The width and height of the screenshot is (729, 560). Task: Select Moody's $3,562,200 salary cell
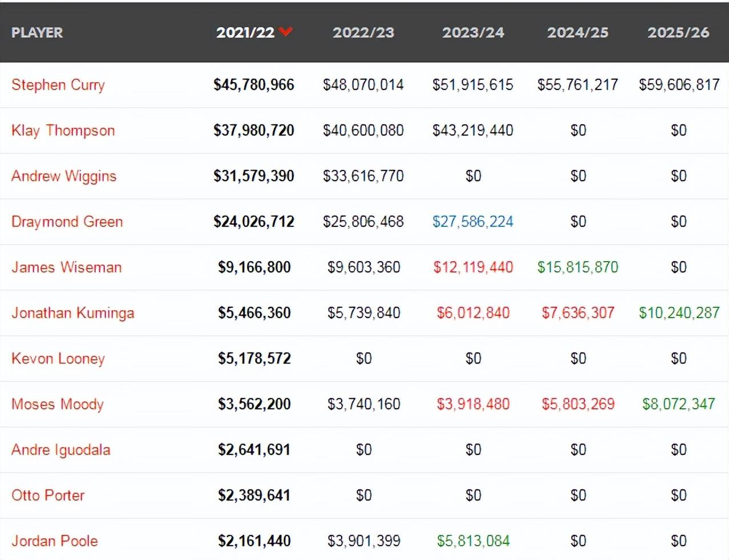[254, 404]
